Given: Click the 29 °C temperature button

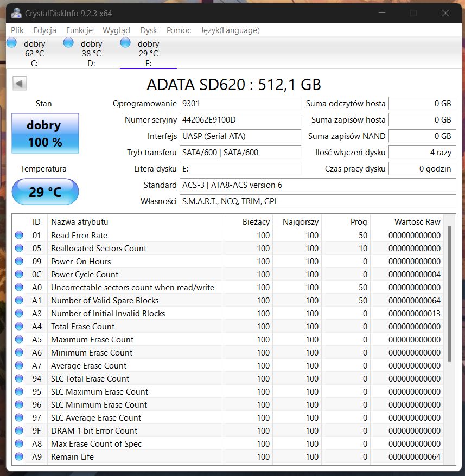Looking at the screenshot, I should pos(45,192).
